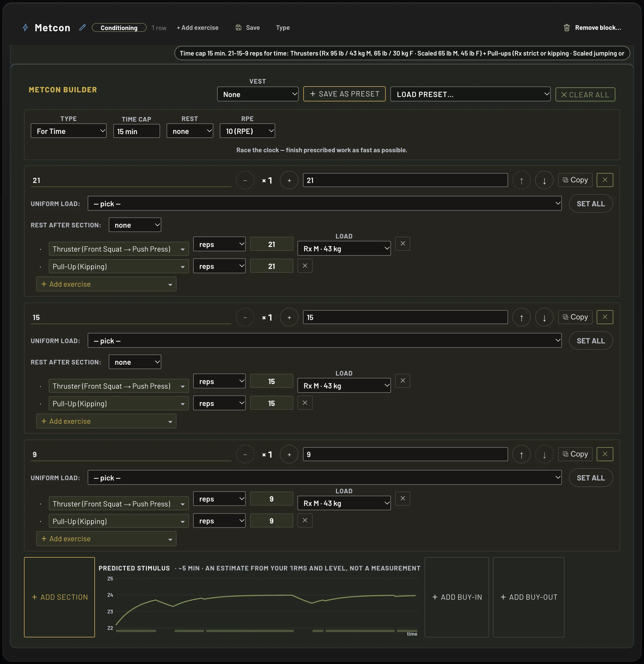Click the pencil edit icon next to Metcon
Image resolution: width=644 pixels, height=664 pixels.
pos(82,27)
